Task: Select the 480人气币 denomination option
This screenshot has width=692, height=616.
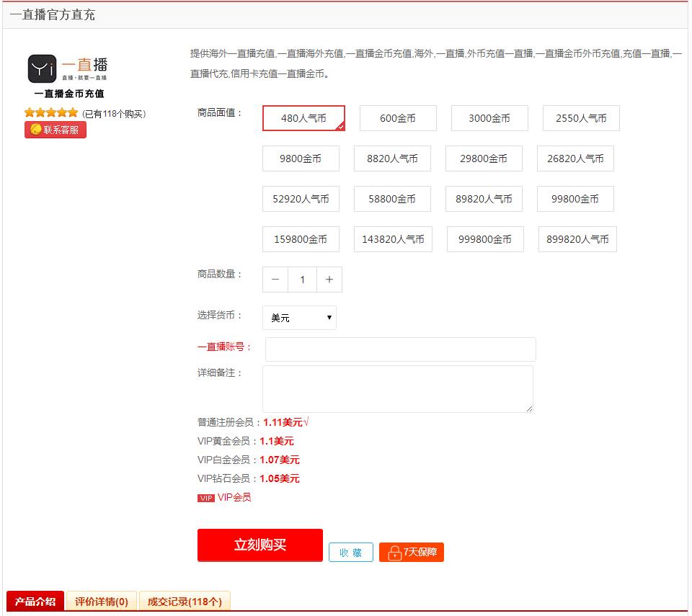Action: 303,118
